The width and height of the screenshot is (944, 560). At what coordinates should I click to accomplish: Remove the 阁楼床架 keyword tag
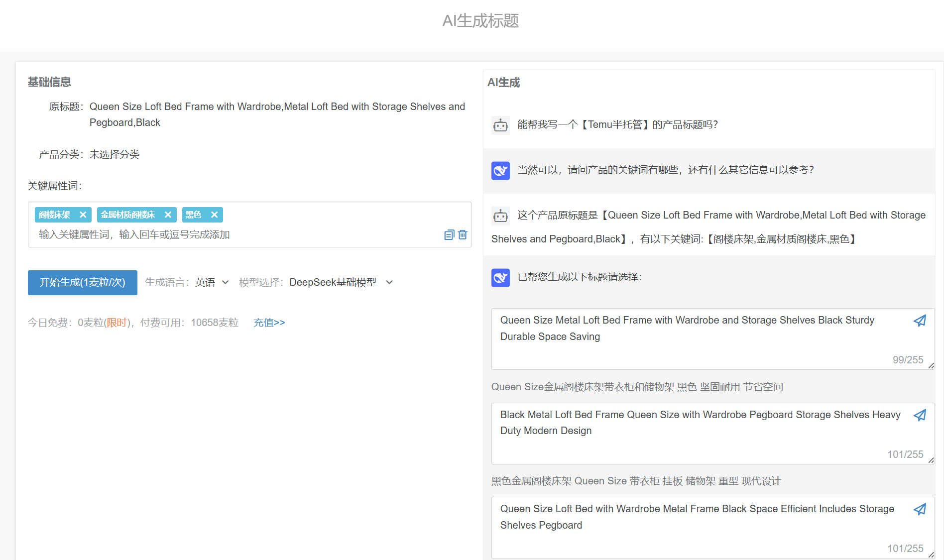(x=83, y=215)
